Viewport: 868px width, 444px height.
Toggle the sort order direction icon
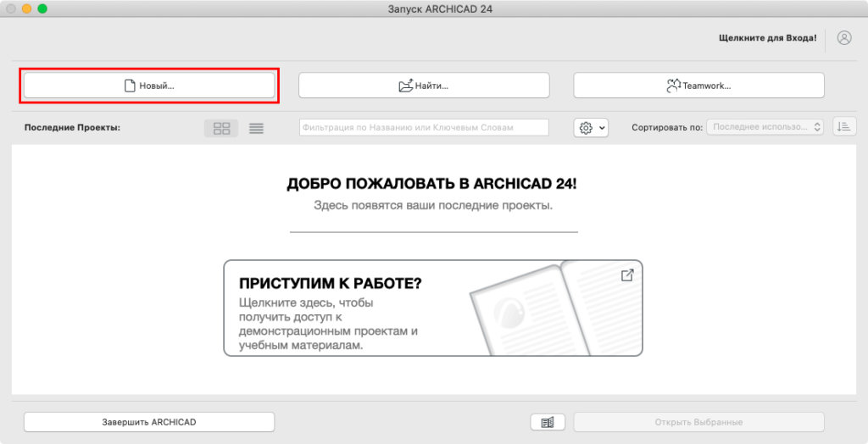tap(844, 126)
